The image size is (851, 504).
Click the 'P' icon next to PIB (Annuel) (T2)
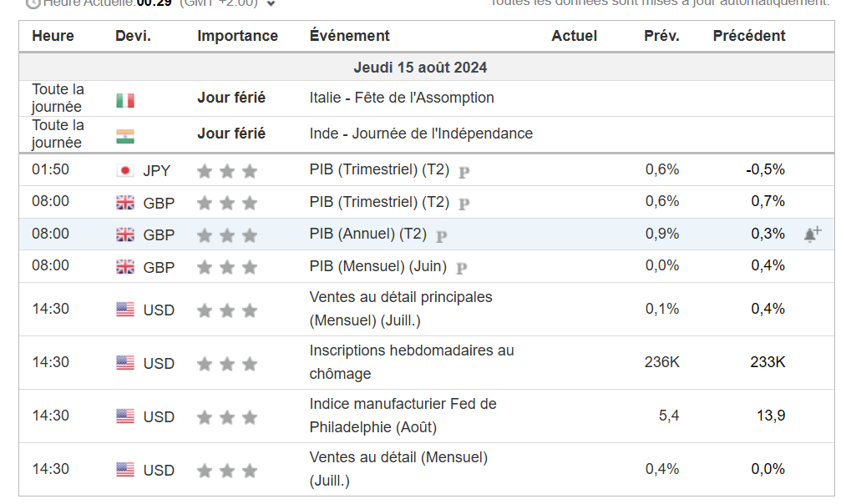[442, 236]
